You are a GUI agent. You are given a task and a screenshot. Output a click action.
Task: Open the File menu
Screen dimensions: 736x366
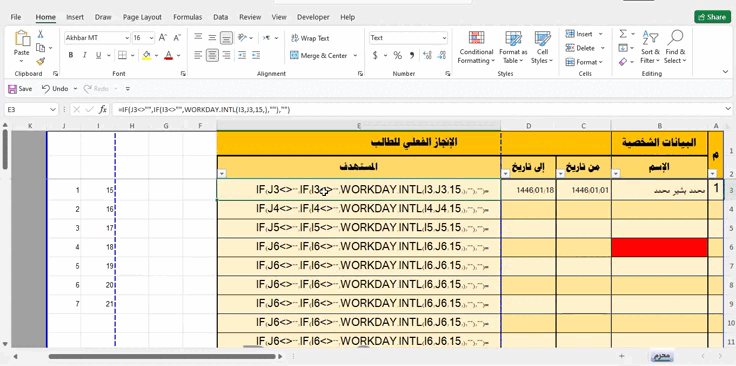coord(15,17)
